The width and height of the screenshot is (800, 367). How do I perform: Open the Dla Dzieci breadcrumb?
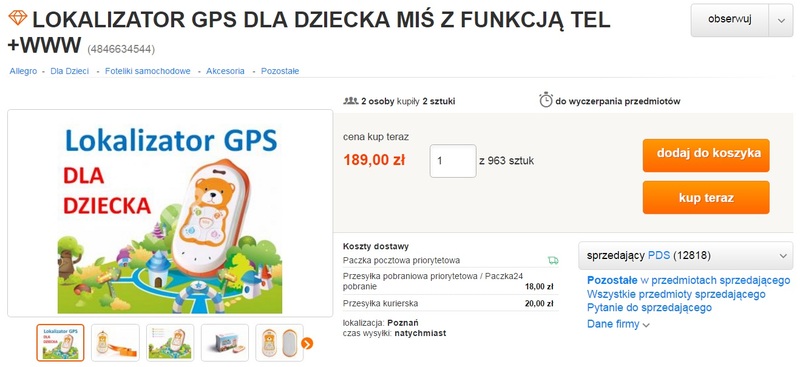click(x=69, y=71)
